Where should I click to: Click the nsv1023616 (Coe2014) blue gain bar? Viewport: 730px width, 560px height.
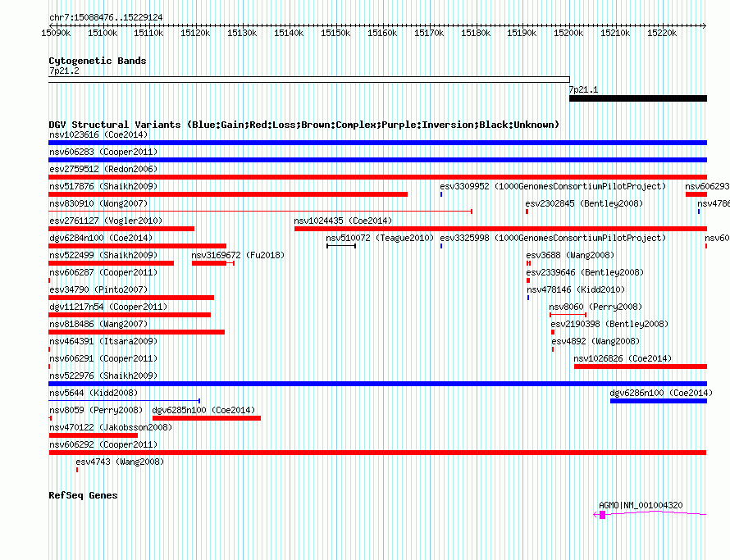pyautogui.click(x=377, y=143)
